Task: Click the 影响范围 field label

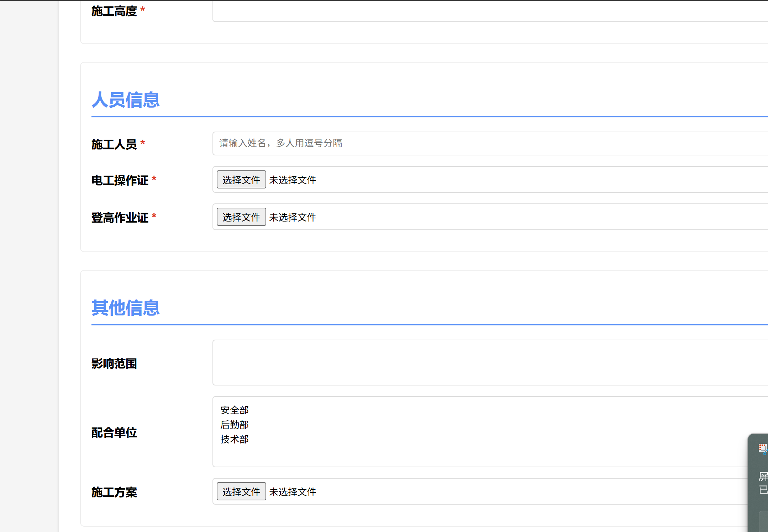Action: (x=114, y=363)
